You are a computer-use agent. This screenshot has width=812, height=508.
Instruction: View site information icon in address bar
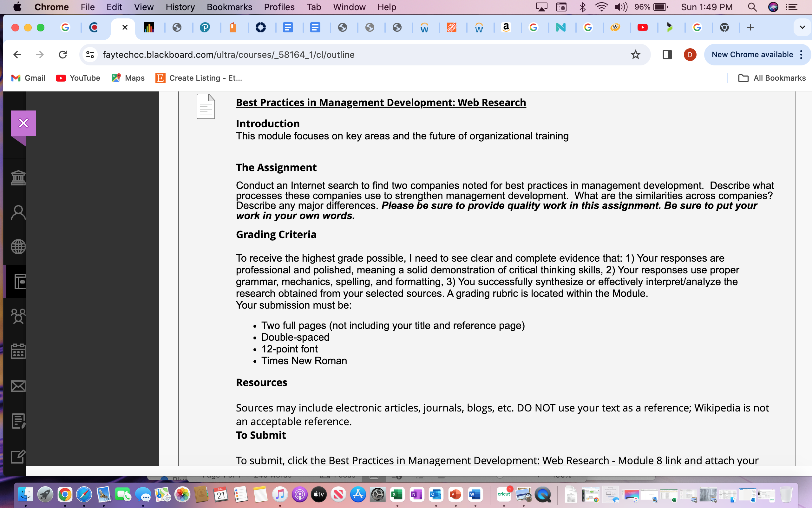(90, 54)
